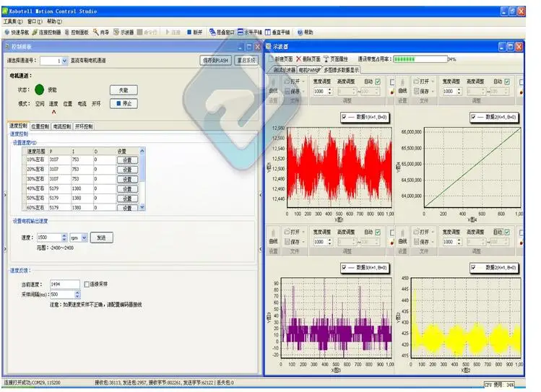Expand 保存 dropdown arrow above the red chart
The width and height of the screenshot is (541, 392).
[x=303, y=92]
